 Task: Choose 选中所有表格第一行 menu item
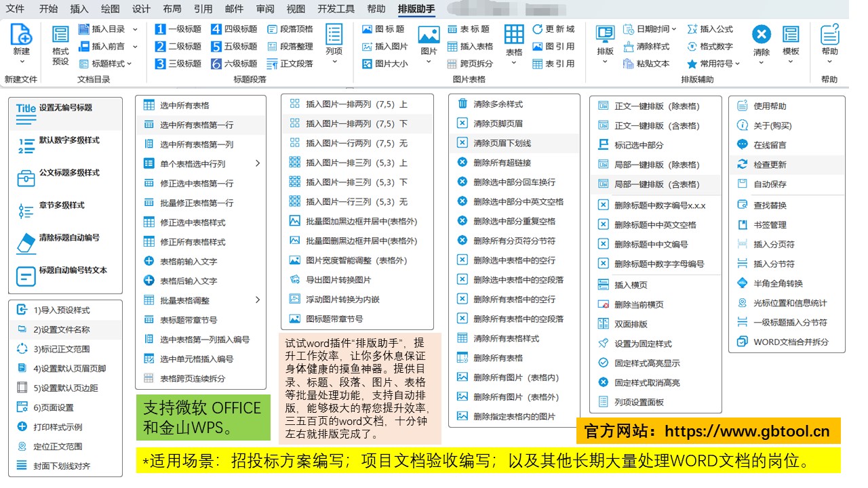point(200,125)
